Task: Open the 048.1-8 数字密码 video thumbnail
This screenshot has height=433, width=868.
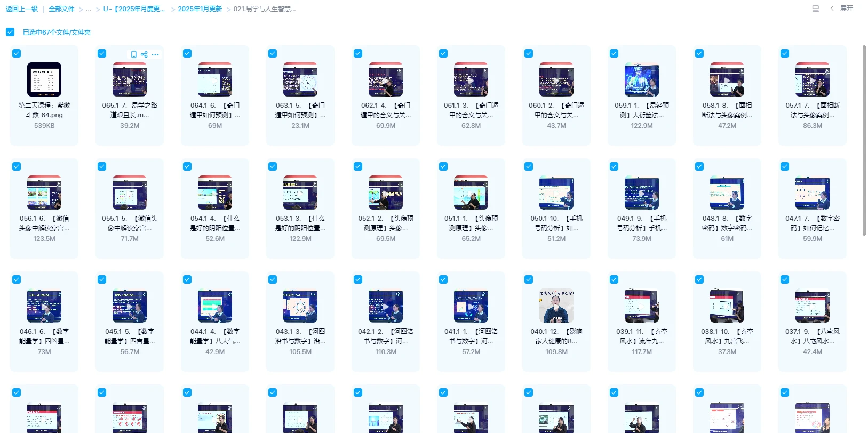Action: pos(727,192)
